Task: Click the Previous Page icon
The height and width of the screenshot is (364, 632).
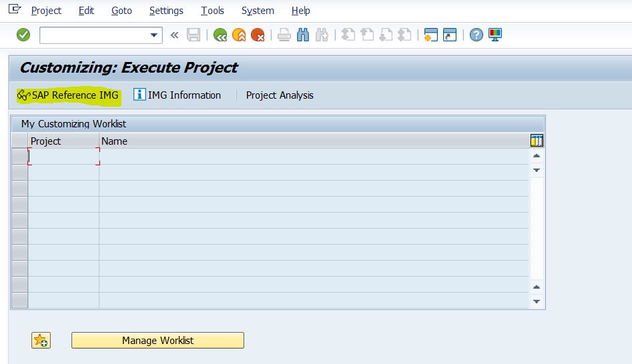Action: 367,35
